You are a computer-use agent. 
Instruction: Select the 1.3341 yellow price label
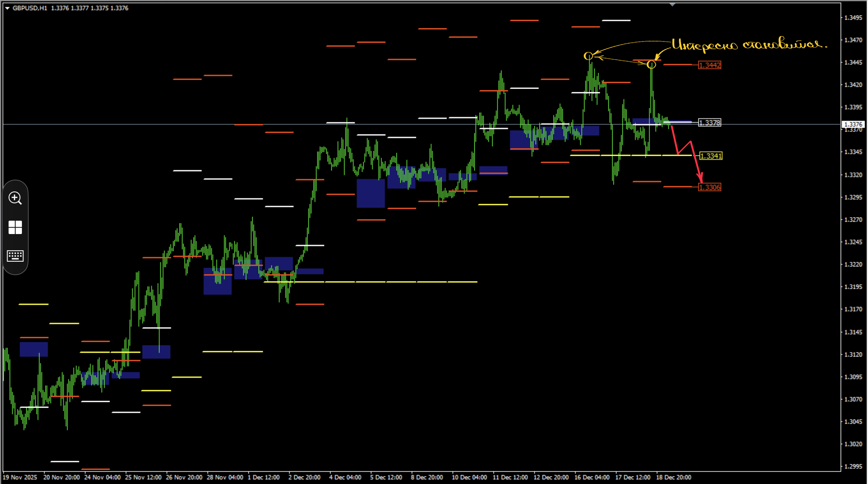point(711,156)
